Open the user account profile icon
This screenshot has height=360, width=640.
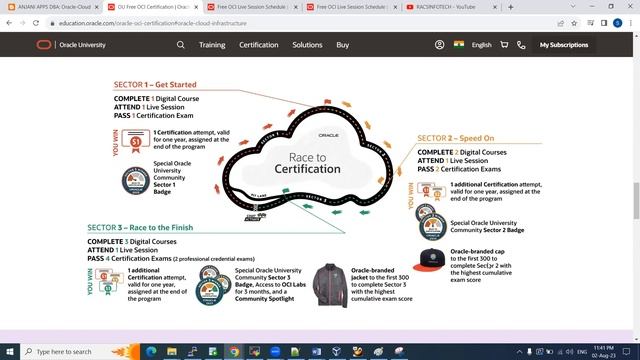[439, 45]
